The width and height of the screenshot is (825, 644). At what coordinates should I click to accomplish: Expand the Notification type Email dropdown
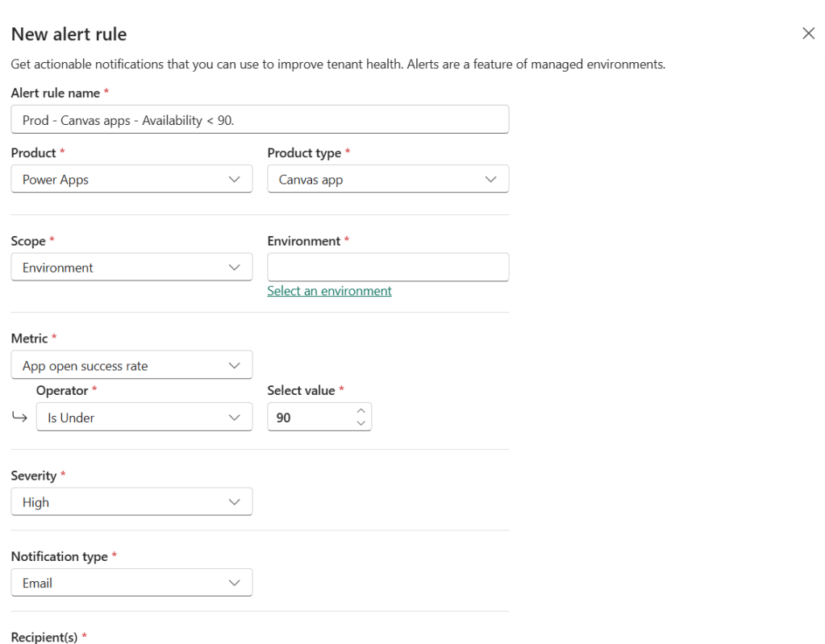point(131,582)
